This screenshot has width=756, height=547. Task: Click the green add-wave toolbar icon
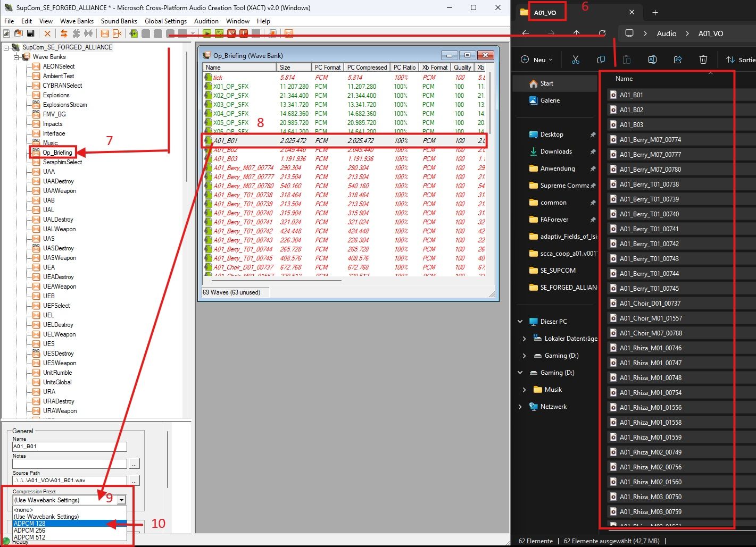(134, 33)
